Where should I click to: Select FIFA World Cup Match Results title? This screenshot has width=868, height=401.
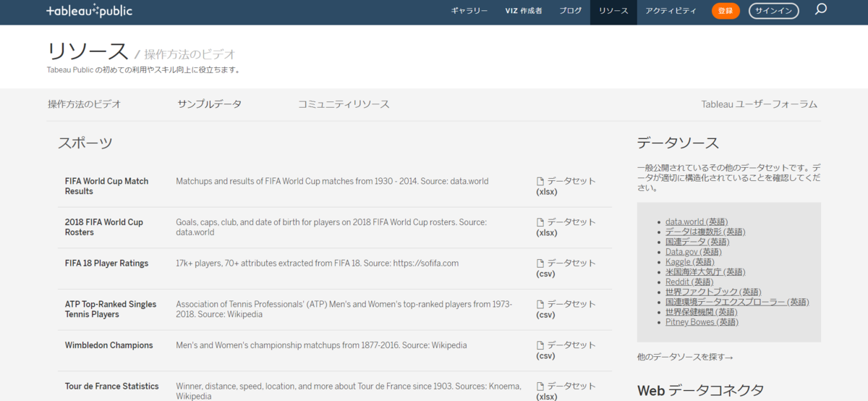click(x=106, y=186)
